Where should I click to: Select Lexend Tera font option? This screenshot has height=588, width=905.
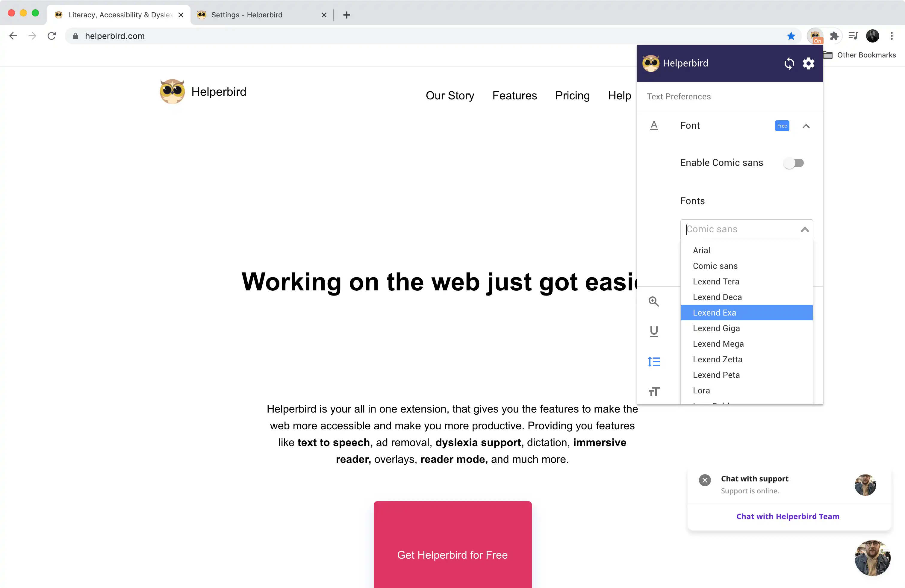747,282
